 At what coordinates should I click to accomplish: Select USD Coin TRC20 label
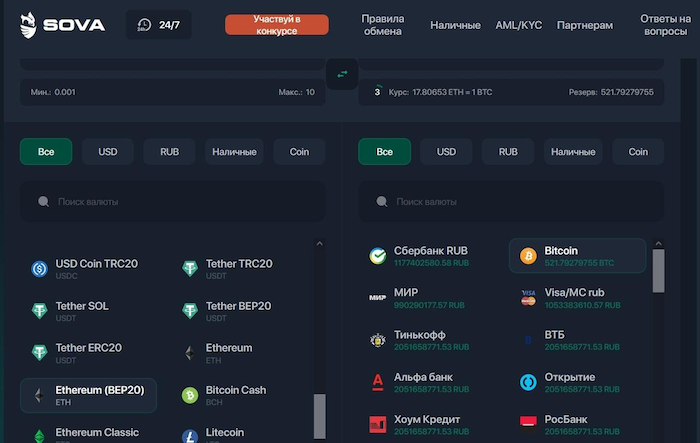tap(96, 263)
